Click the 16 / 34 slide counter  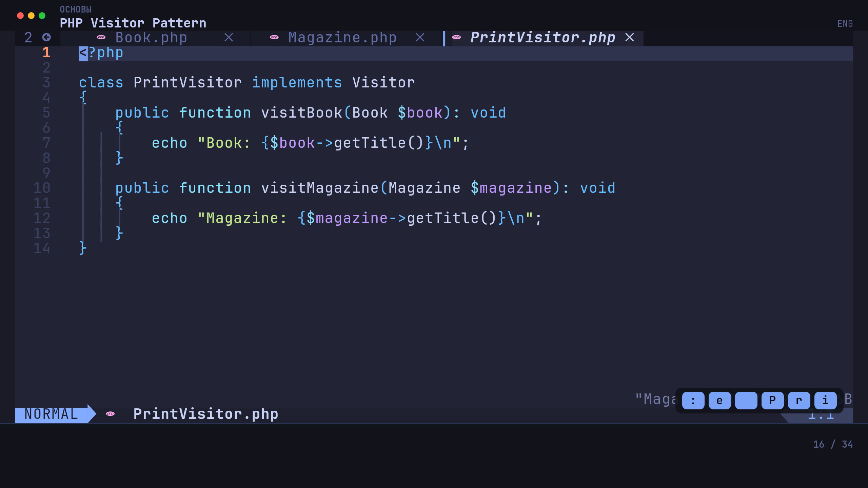coord(833,444)
